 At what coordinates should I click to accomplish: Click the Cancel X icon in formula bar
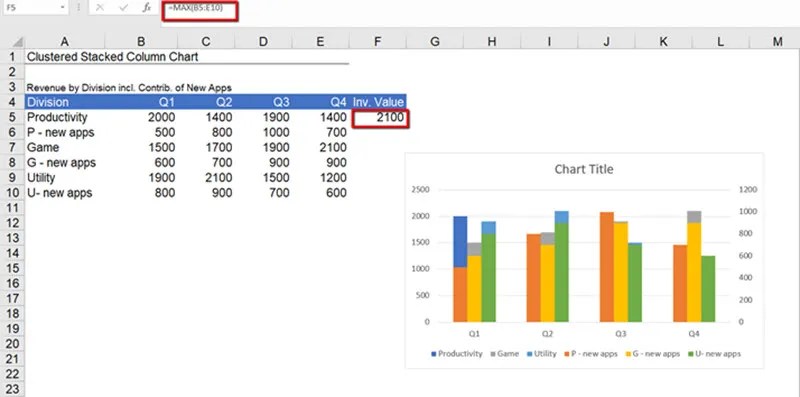point(100,8)
